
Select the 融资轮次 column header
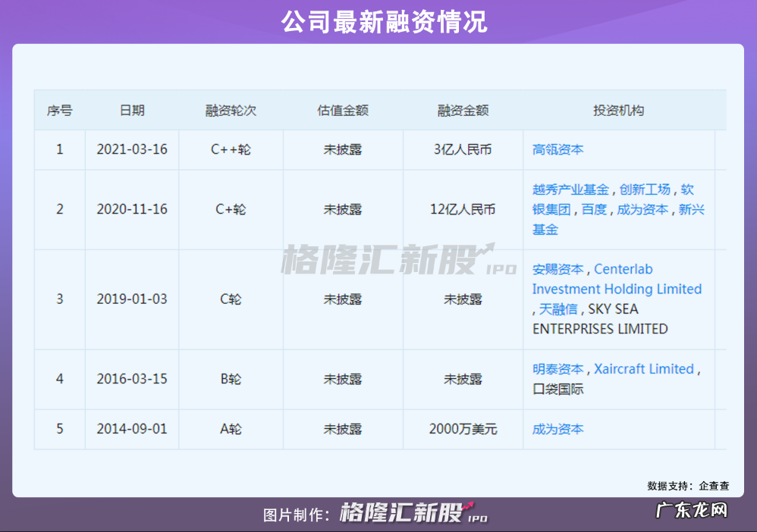(x=231, y=110)
